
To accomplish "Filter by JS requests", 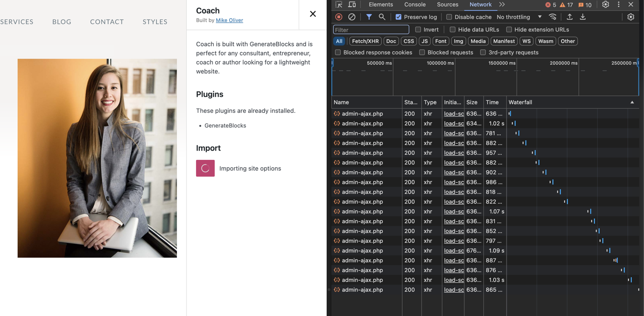I will click(425, 41).
